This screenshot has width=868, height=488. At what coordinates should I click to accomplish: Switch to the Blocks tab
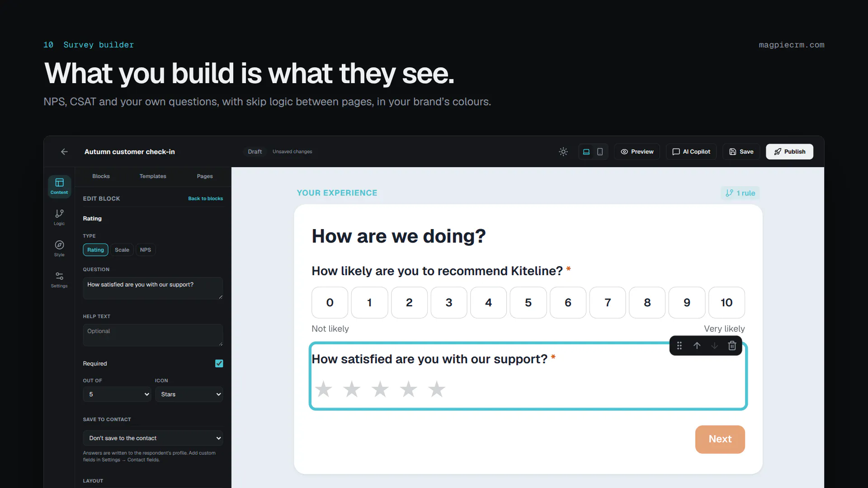(x=101, y=176)
